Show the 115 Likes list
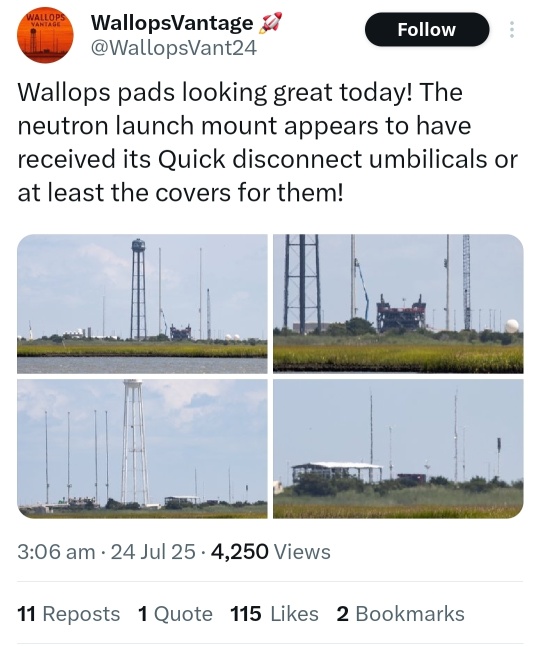The image size is (540, 646). pyautogui.click(x=274, y=613)
